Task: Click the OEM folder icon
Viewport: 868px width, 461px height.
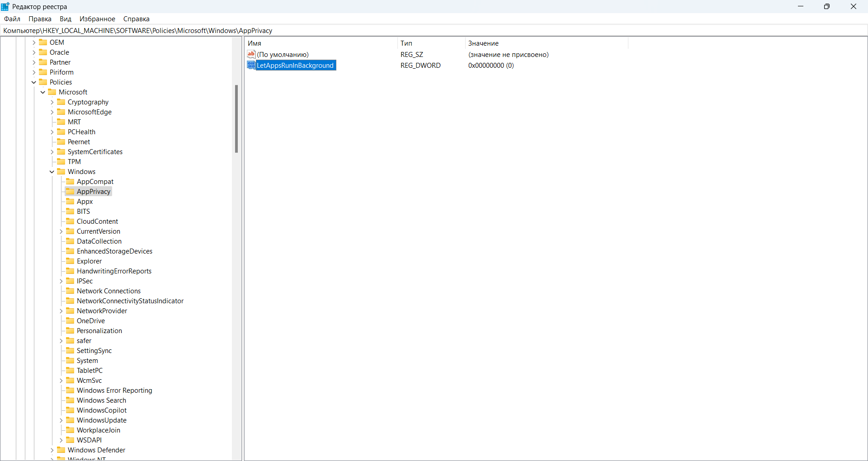Action: (43, 42)
